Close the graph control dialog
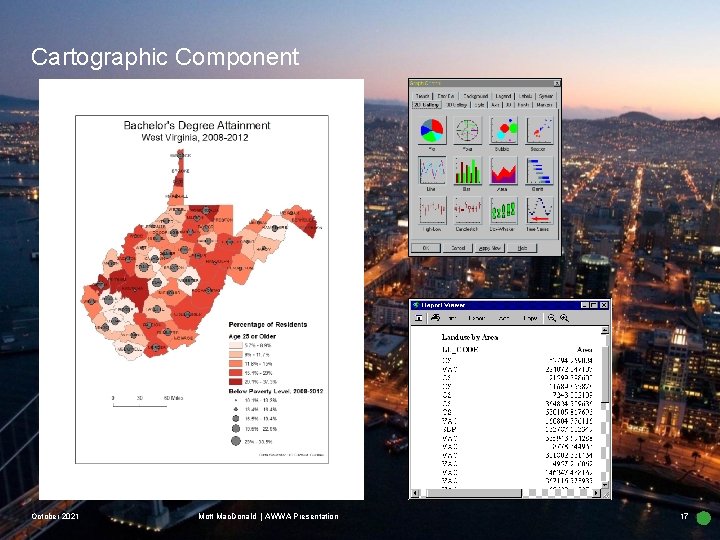720x540 pixels. [557, 84]
